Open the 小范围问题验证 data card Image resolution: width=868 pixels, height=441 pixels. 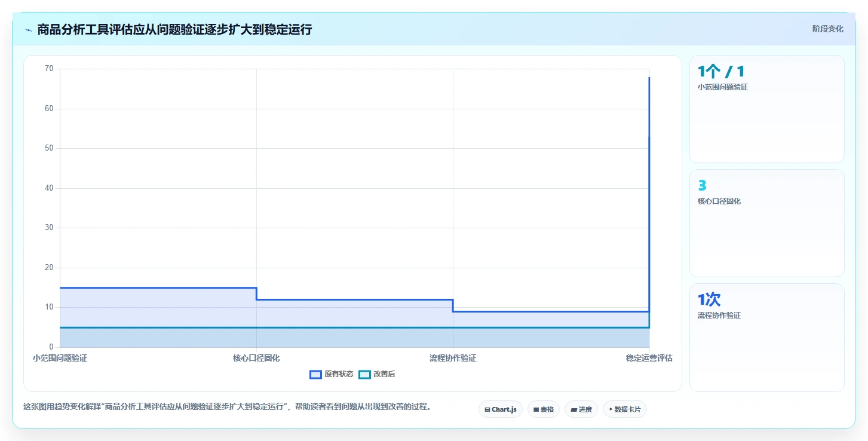point(767,109)
